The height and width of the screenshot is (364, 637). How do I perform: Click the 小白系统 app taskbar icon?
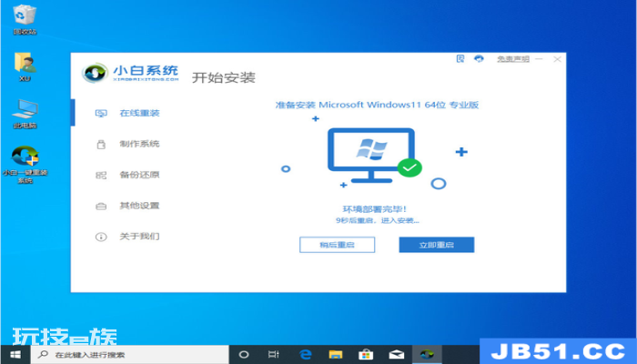(427, 355)
